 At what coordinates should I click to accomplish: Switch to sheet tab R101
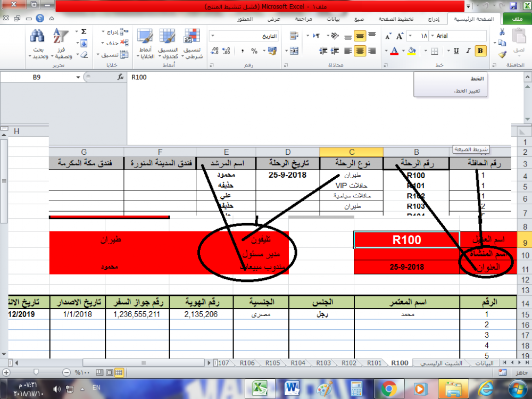[x=374, y=363]
